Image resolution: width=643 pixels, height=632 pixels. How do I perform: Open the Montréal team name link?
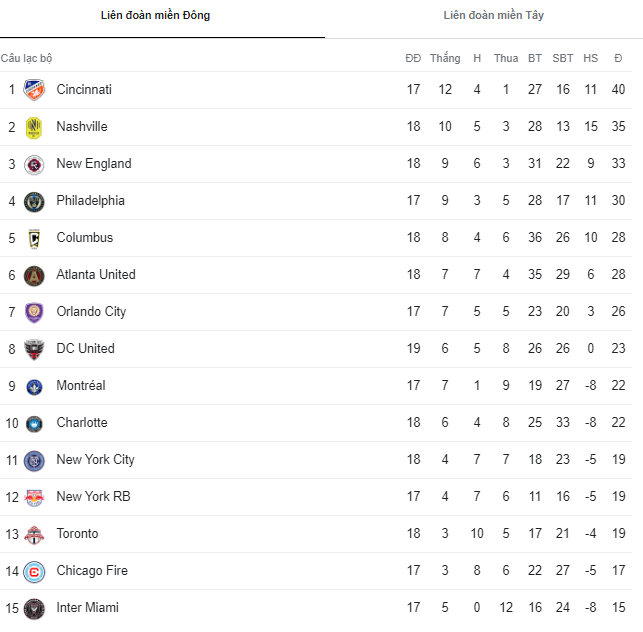81,386
